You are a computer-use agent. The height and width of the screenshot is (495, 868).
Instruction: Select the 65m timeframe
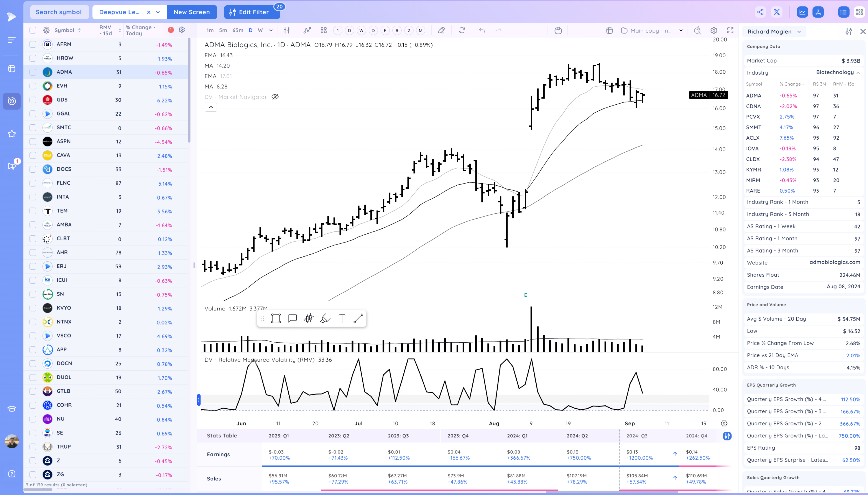237,31
